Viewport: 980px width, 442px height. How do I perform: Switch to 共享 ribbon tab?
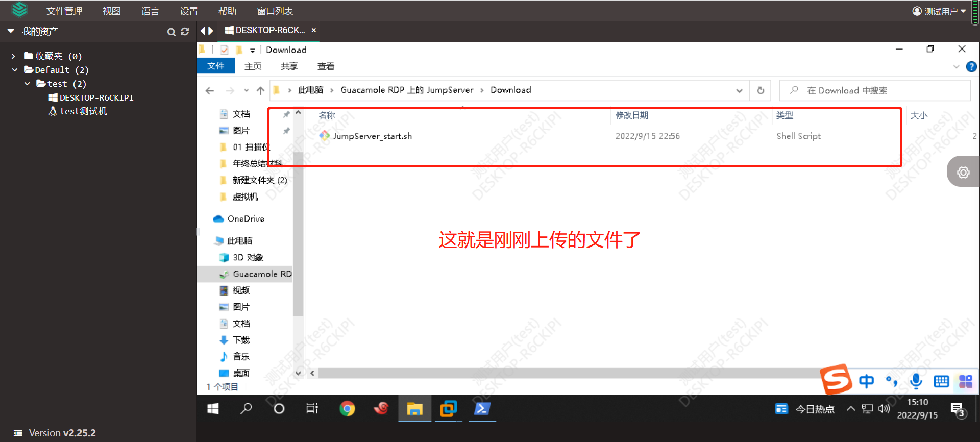point(289,66)
